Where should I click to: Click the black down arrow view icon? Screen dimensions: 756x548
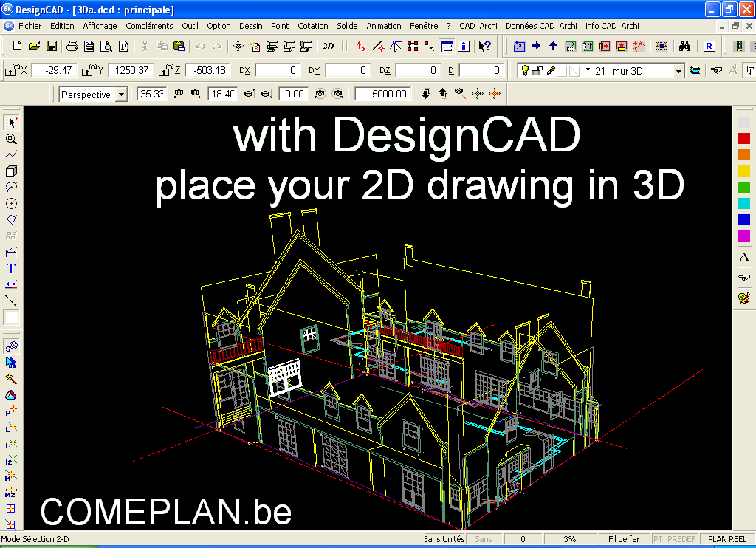tap(426, 94)
